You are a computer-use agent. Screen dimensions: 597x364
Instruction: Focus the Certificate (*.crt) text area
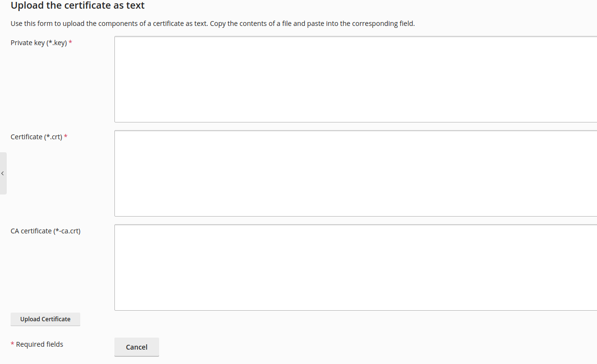[x=355, y=173]
